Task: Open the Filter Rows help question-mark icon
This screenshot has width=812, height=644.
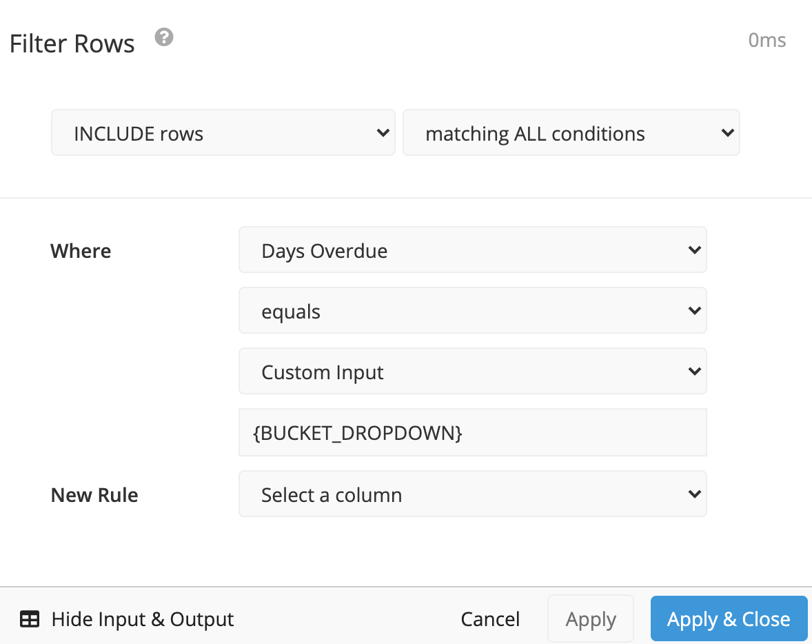Action: [164, 37]
